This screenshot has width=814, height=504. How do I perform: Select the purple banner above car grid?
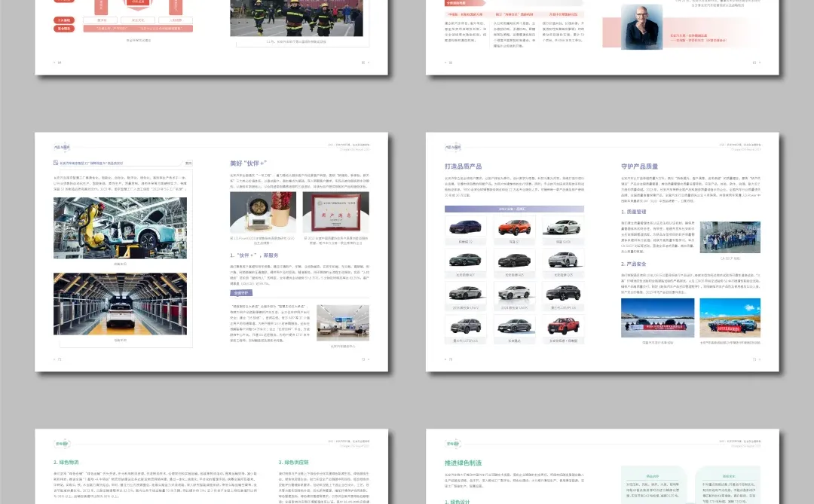(x=514, y=209)
